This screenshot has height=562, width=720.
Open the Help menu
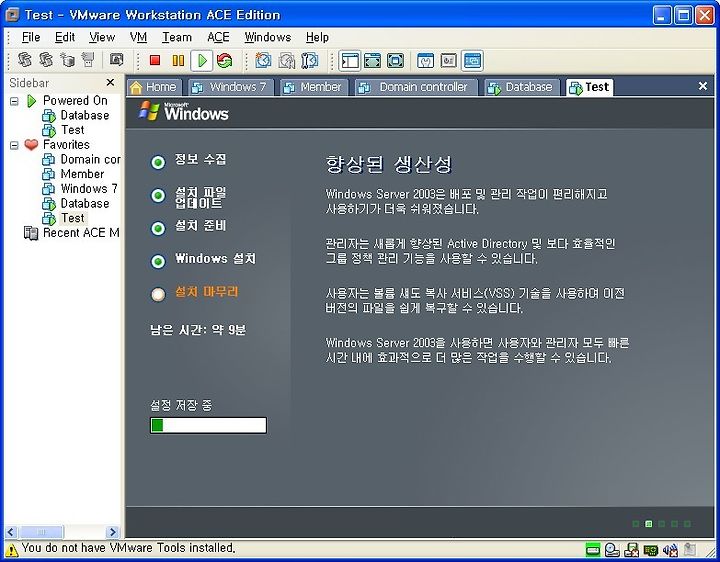pos(317,37)
